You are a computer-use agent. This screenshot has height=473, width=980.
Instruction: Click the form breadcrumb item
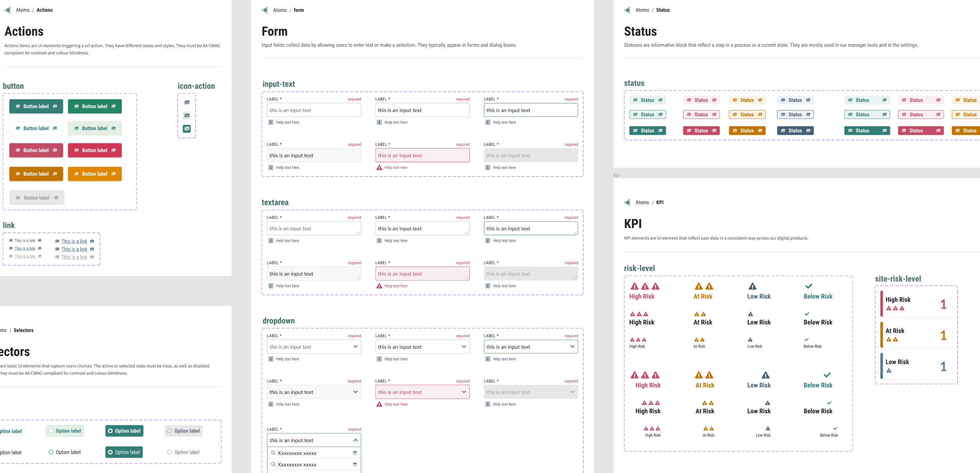pyautogui.click(x=299, y=10)
